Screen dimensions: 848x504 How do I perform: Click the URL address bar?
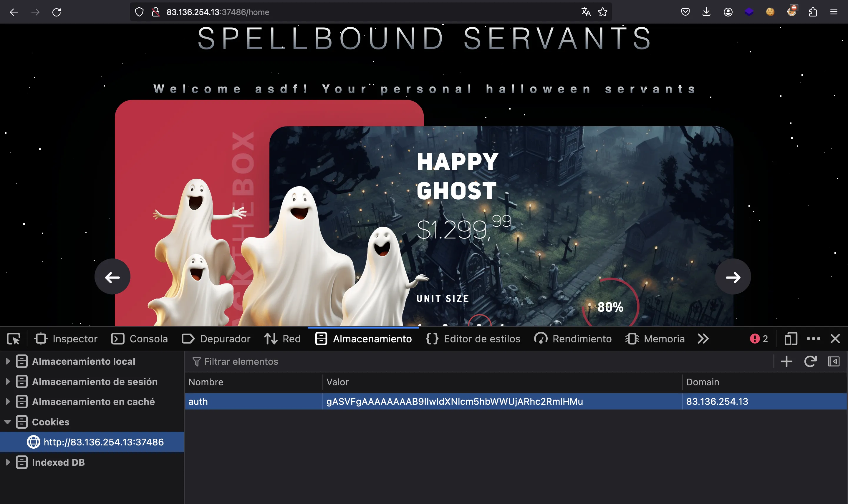tap(370, 12)
